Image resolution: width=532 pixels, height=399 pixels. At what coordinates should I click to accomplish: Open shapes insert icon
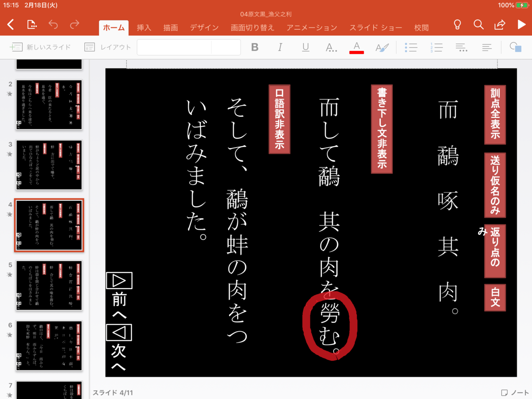[x=515, y=47]
